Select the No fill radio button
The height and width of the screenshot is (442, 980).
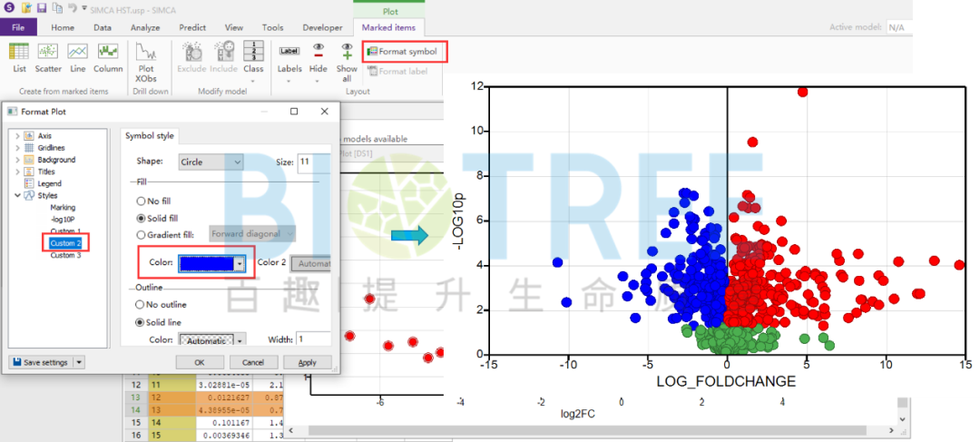click(141, 201)
